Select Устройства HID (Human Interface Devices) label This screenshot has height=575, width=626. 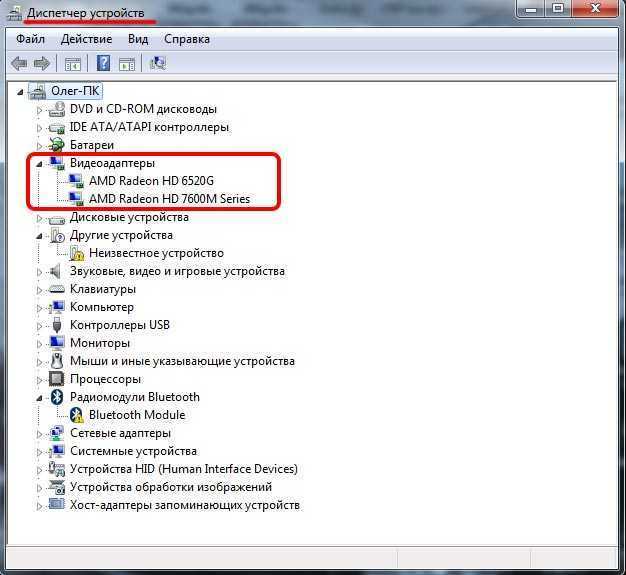184,469
